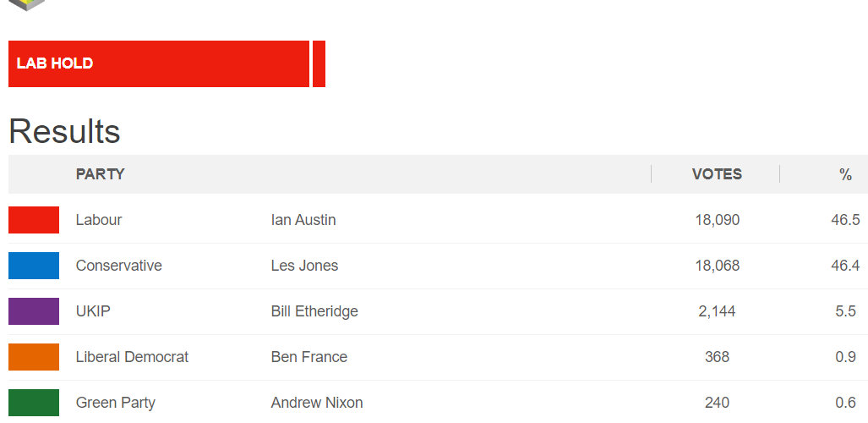Click the green Green Party swatch

[x=34, y=403]
